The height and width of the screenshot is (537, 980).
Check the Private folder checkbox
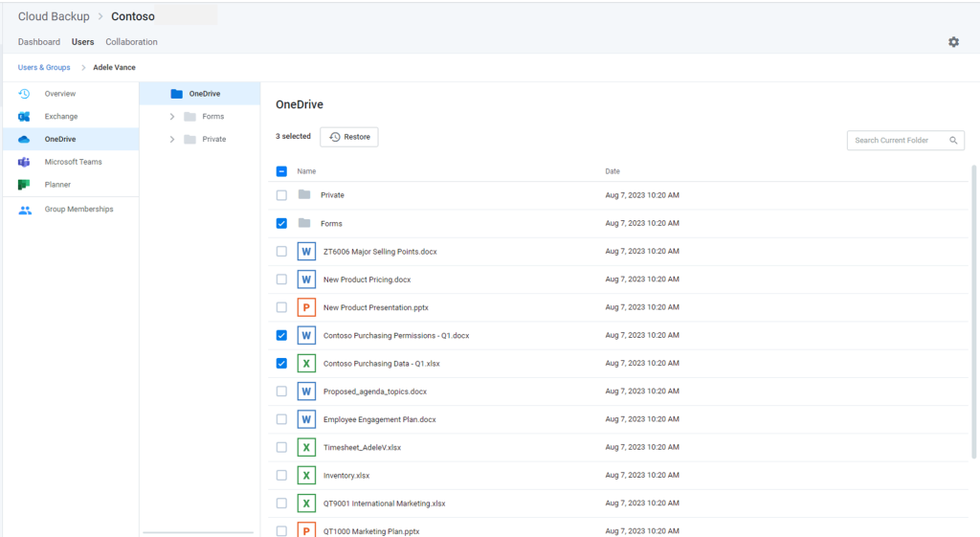click(281, 195)
